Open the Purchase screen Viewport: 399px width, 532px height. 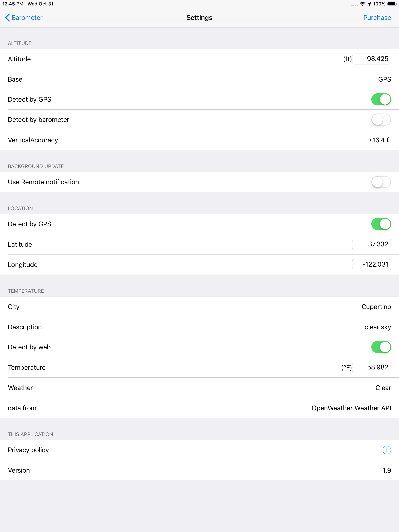[377, 18]
